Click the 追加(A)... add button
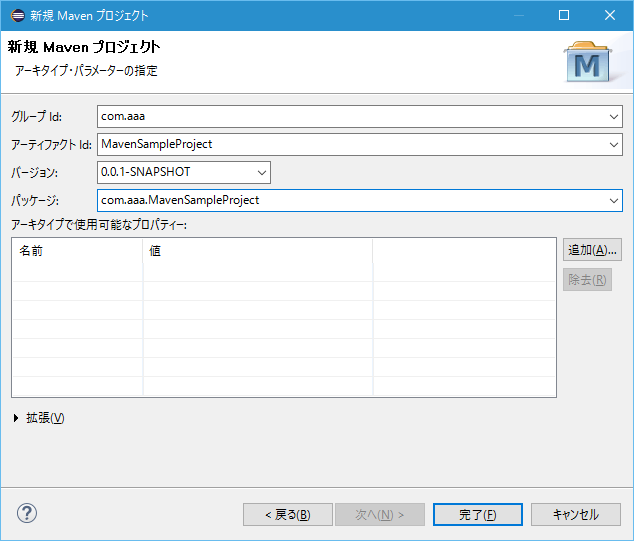 592,249
